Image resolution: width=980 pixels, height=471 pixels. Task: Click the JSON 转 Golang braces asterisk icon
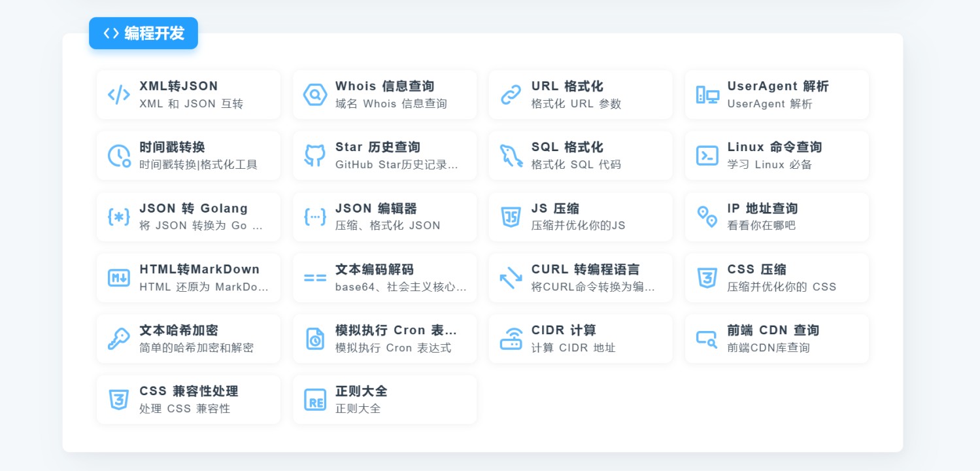[x=119, y=217]
